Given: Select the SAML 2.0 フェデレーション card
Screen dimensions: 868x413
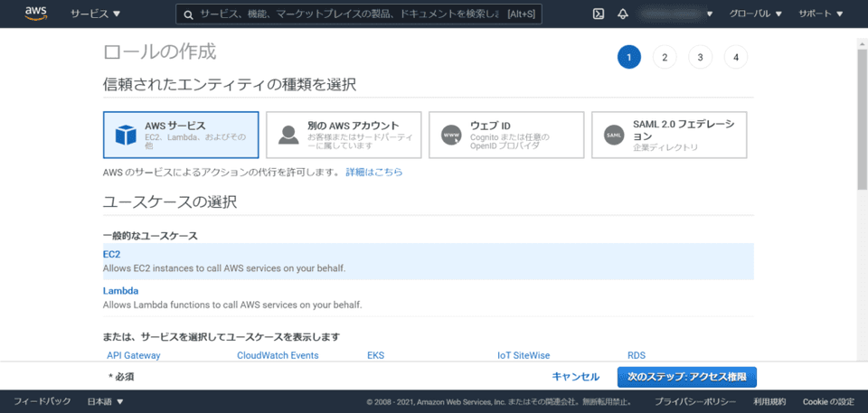Looking at the screenshot, I should coord(669,135).
